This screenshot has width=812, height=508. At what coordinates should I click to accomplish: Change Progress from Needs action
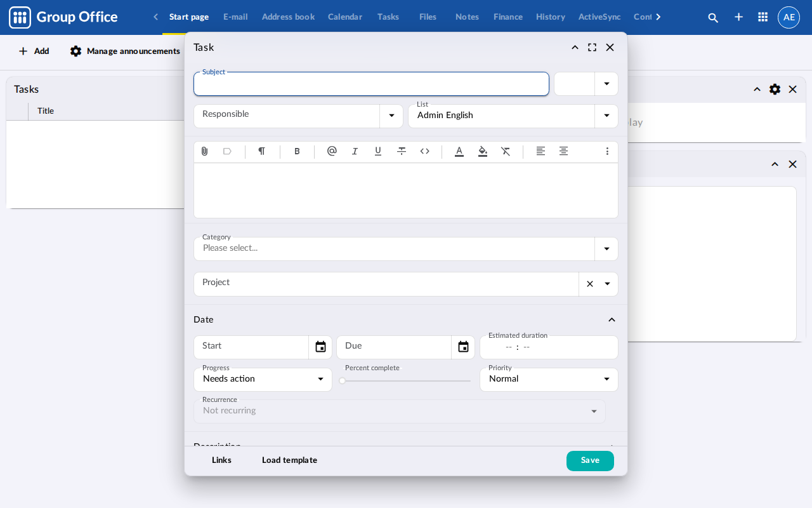(263, 380)
